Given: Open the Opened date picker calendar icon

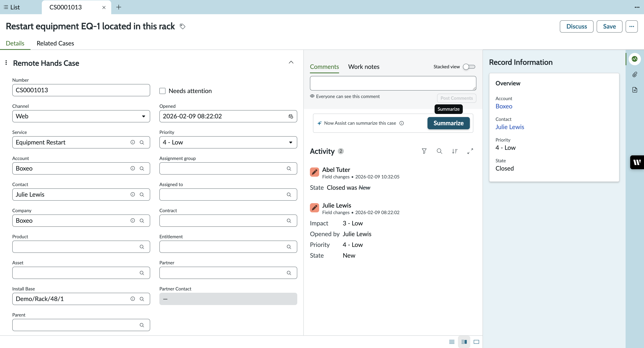Looking at the screenshot, I should coord(291,116).
